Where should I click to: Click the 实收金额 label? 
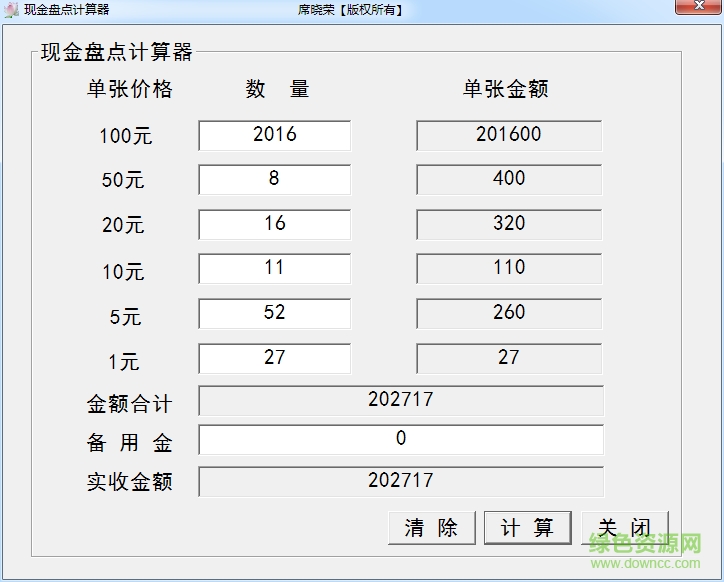(130, 482)
